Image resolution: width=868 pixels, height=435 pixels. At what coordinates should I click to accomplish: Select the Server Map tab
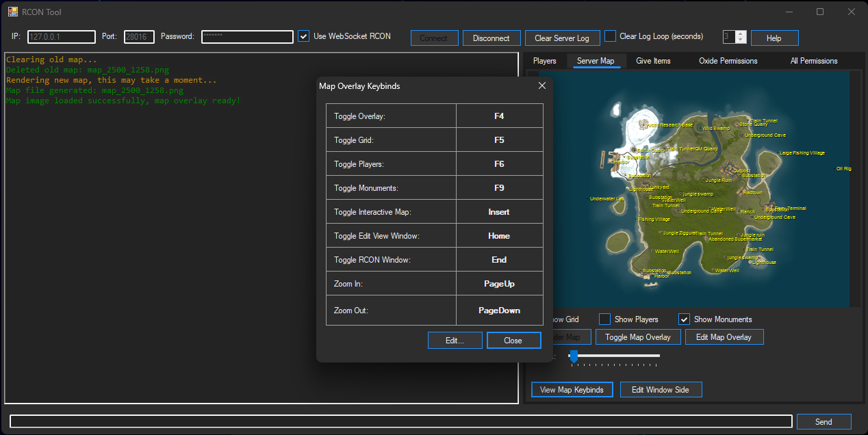click(596, 61)
